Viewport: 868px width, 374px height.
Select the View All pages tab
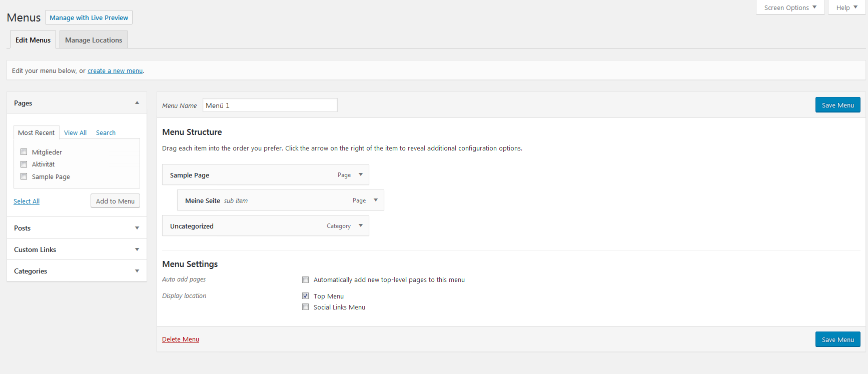(x=75, y=132)
